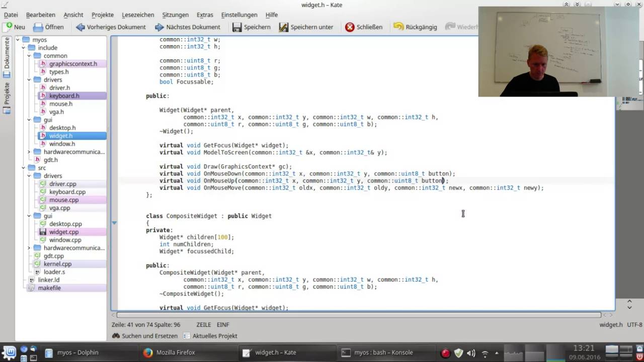Open the Projekte menu
The height and width of the screenshot is (362, 644).
pos(103,15)
